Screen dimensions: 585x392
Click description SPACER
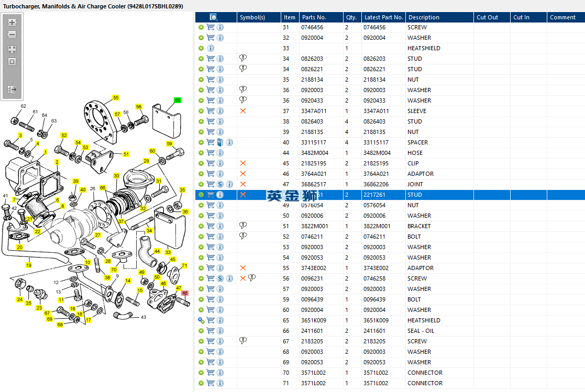coord(418,142)
